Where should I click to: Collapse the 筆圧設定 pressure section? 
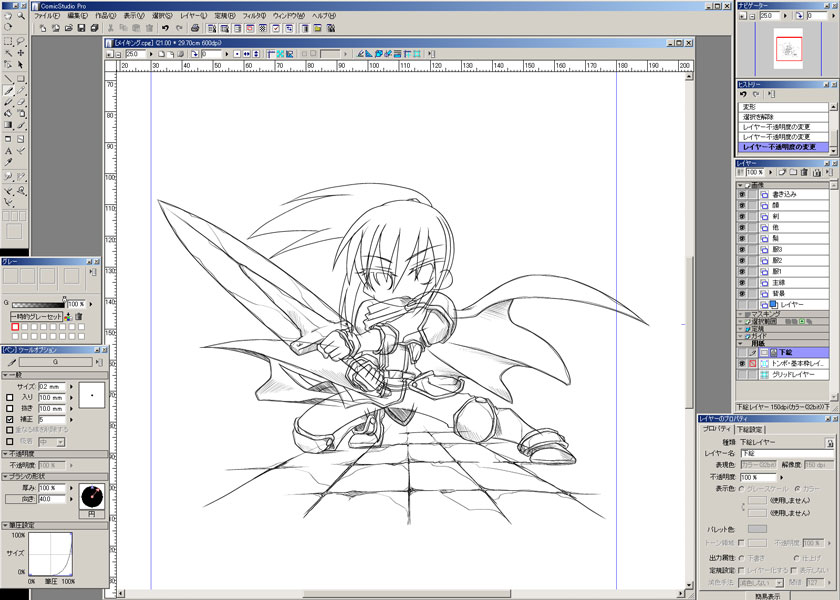[4, 525]
